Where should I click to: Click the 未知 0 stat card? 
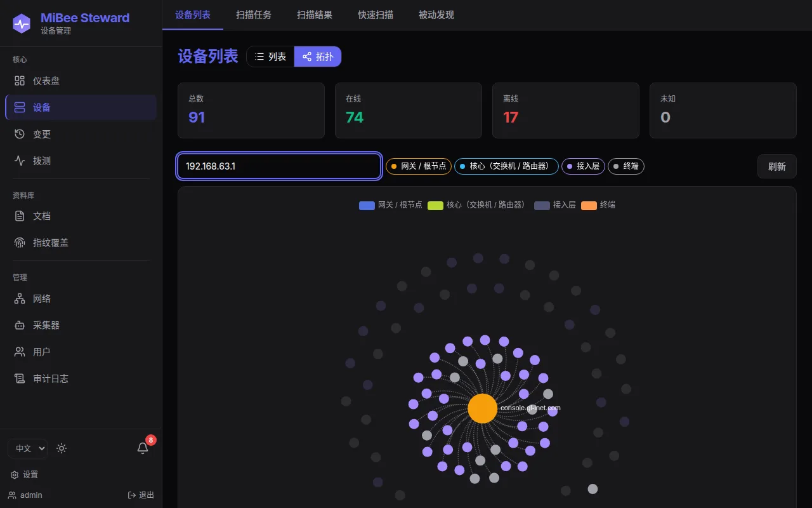723,110
